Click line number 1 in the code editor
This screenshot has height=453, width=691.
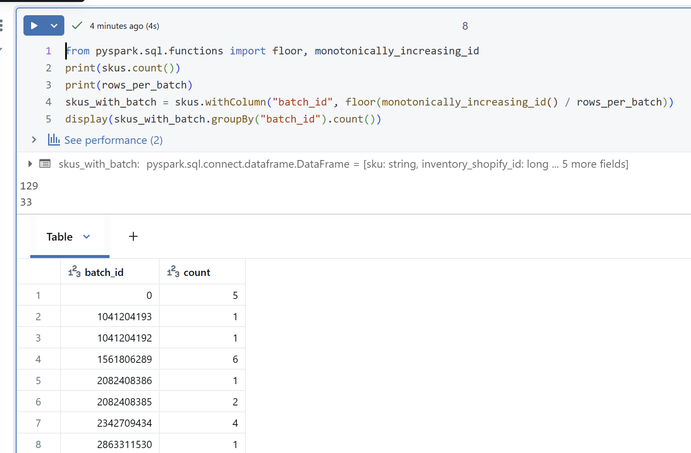(47, 50)
